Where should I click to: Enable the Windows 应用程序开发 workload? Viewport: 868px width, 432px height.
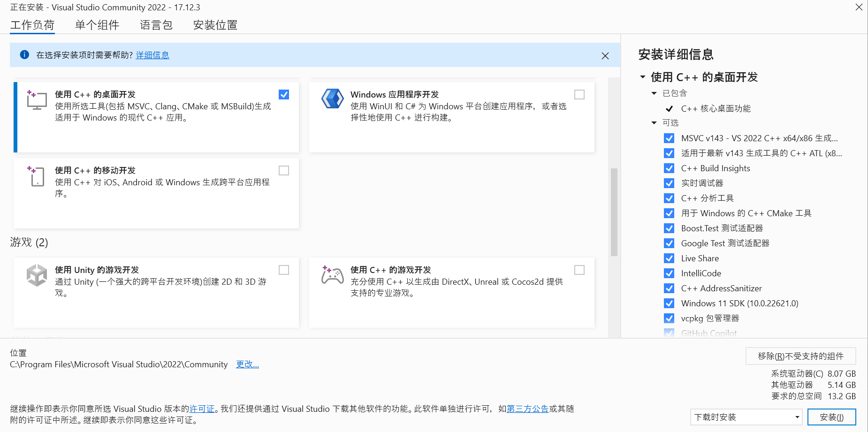579,94
